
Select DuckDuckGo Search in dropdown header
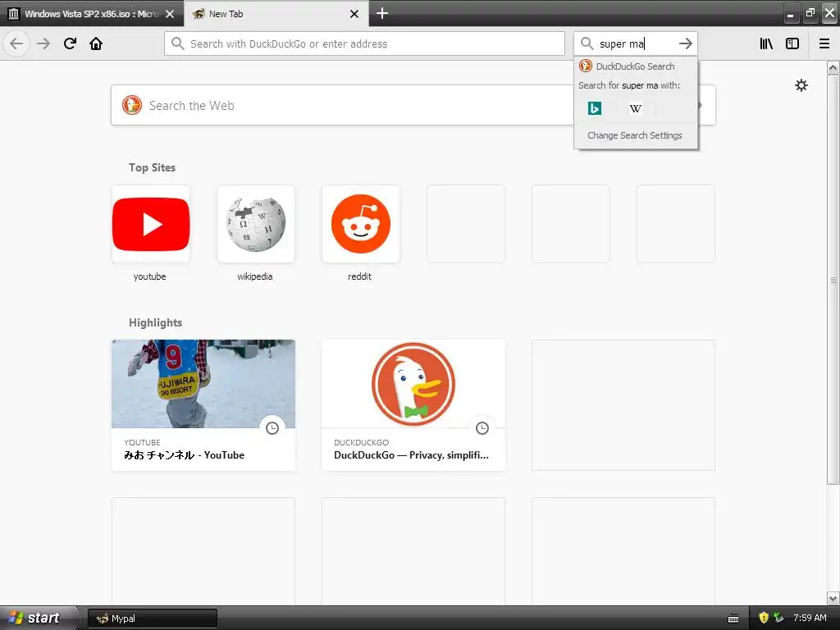click(636, 66)
